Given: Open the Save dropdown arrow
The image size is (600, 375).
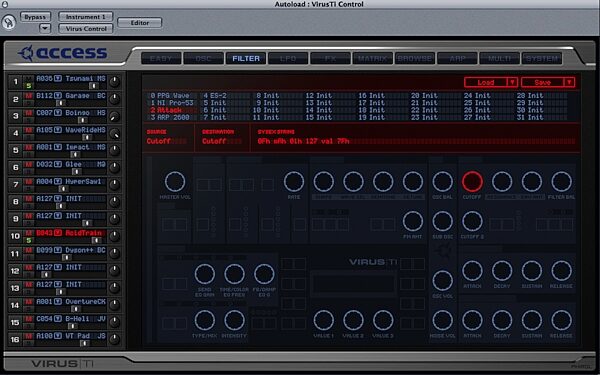Looking at the screenshot, I should (x=569, y=82).
